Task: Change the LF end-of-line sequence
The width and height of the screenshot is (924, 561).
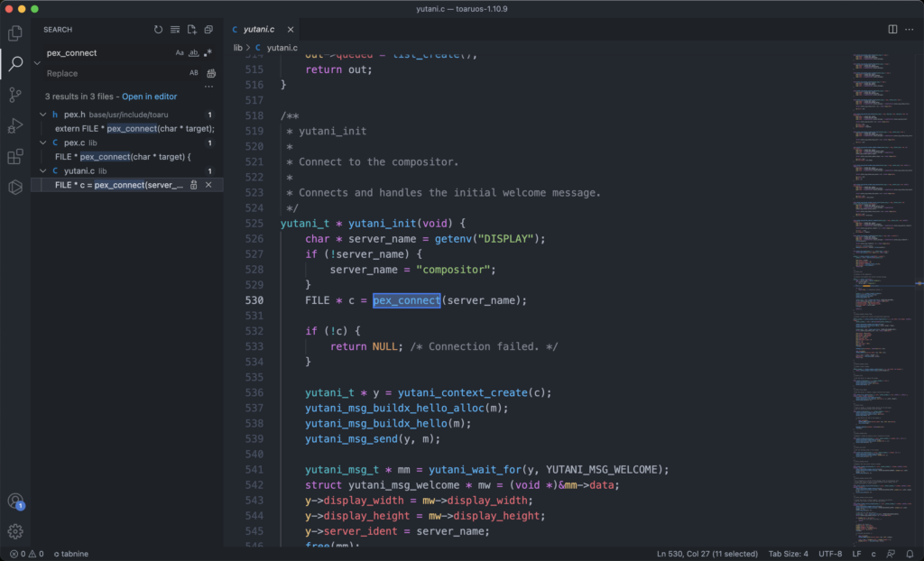Action: 857,554
